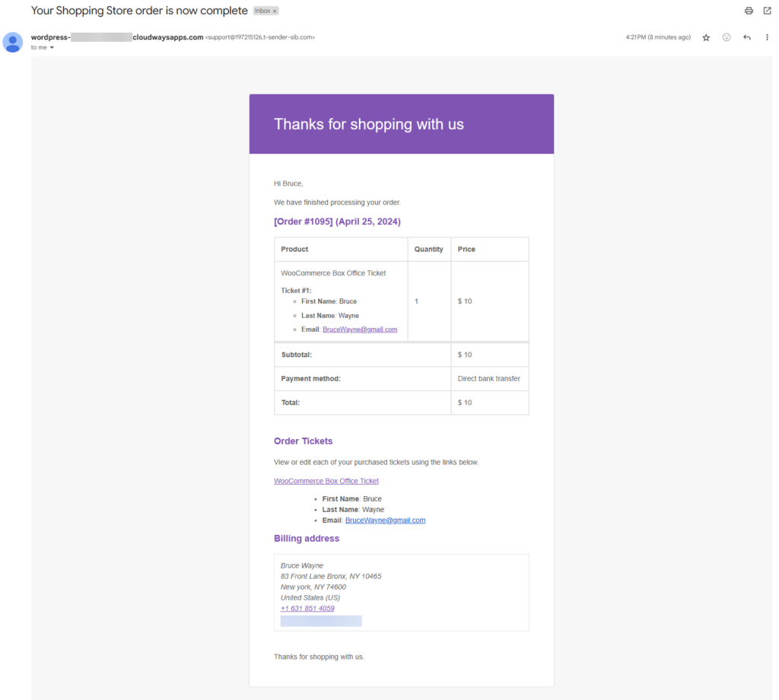Reply using the arrow icon
This screenshot has height=700, width=779.
747,37
